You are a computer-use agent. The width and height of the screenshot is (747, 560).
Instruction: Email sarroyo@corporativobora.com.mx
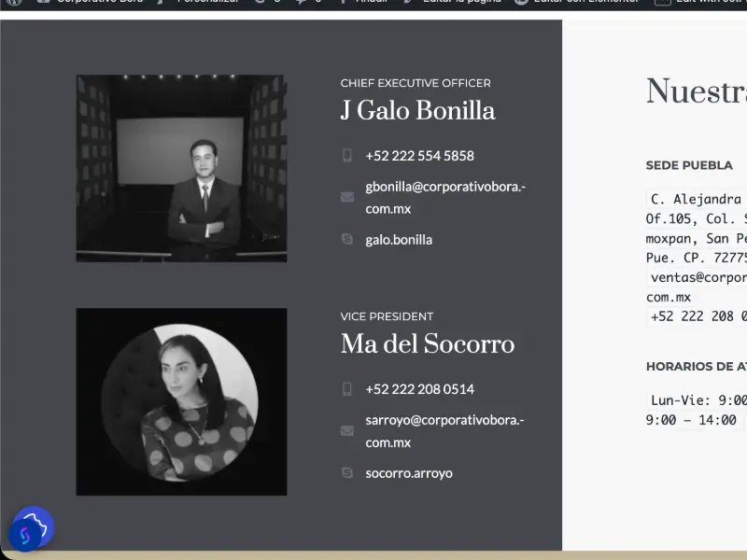444,431
